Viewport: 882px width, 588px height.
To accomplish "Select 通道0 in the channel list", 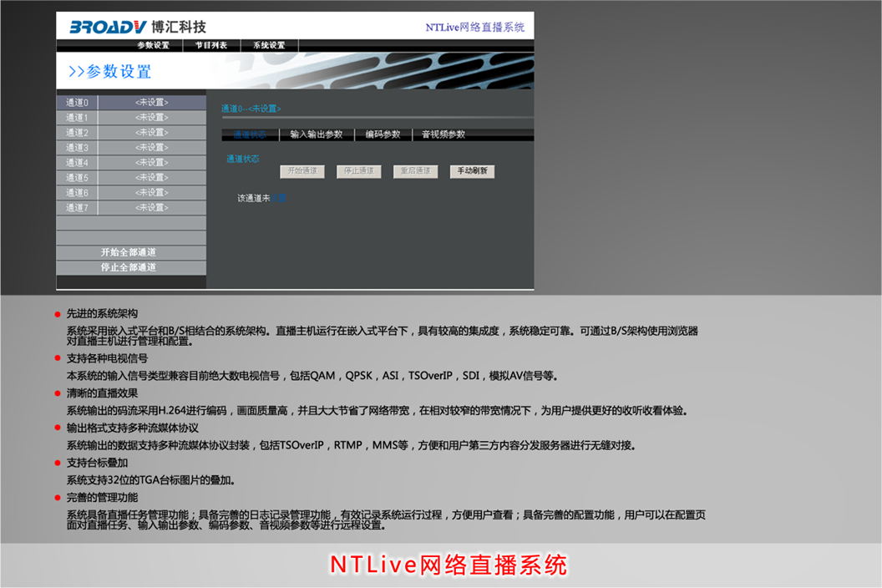I will point(131,103).
